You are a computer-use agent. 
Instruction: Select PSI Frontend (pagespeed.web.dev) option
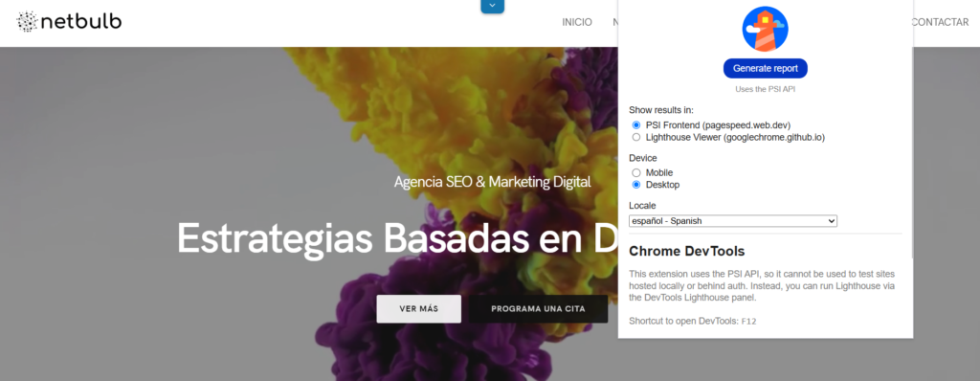[x=636, y=125]
